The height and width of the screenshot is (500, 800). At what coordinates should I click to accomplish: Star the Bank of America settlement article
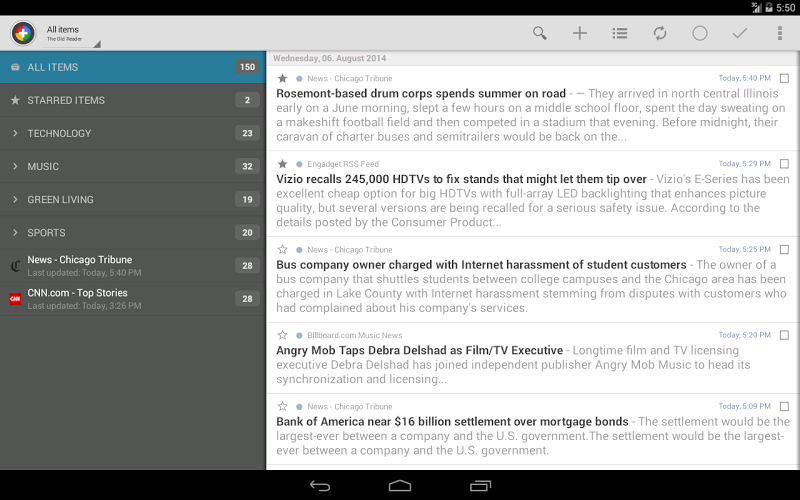(283, 407)
